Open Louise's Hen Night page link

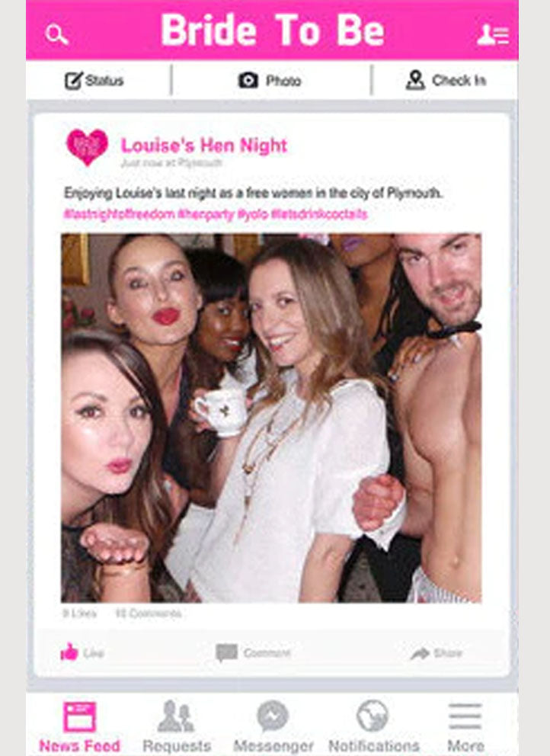pos(204,145)
